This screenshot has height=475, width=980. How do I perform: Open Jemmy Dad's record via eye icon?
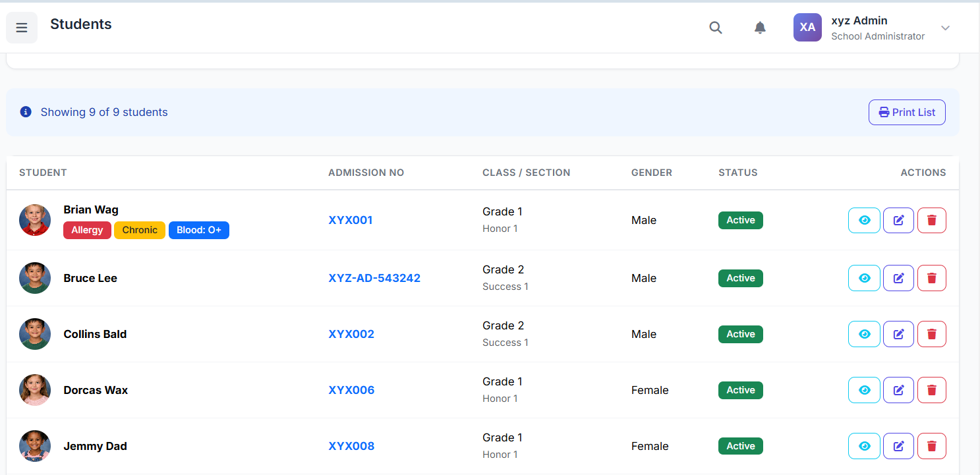click(864, 446)
